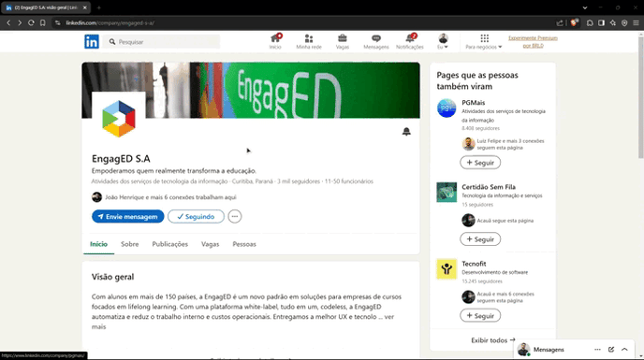Viewport: 644px width, 360px height.
Task: Open the Mensagens chat panel header
Action: [549, 350]
